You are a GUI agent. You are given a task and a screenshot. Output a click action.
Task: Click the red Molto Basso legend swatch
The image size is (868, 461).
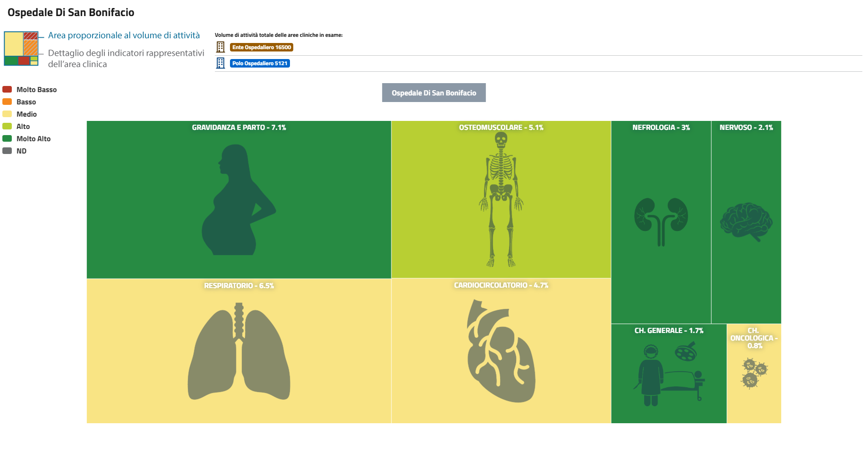[x=7, y=89]
